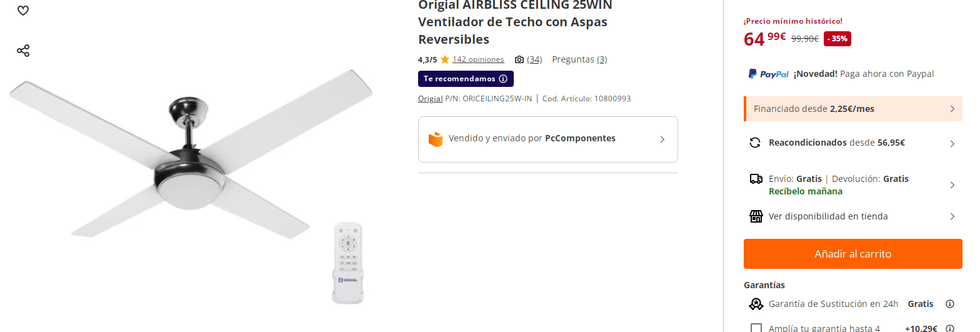980x332 pixels.
Task: Click the delivery truck icon
Action: click(756, 179)
